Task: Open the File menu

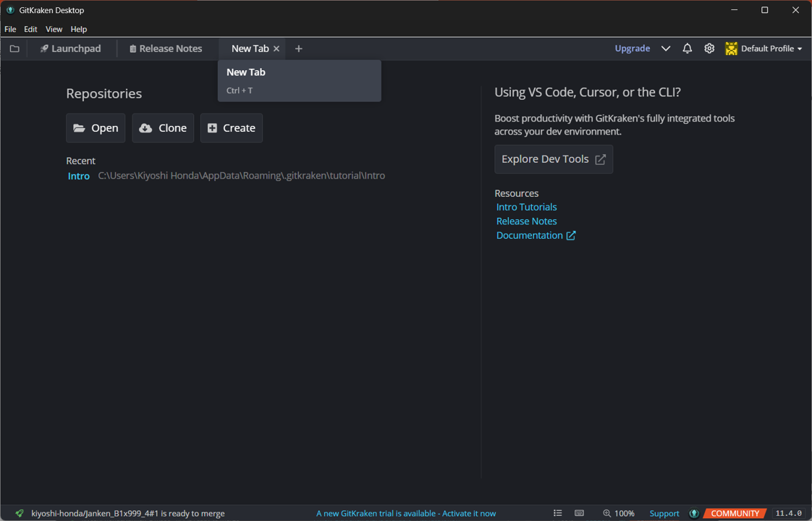Action: pos(10,29)
